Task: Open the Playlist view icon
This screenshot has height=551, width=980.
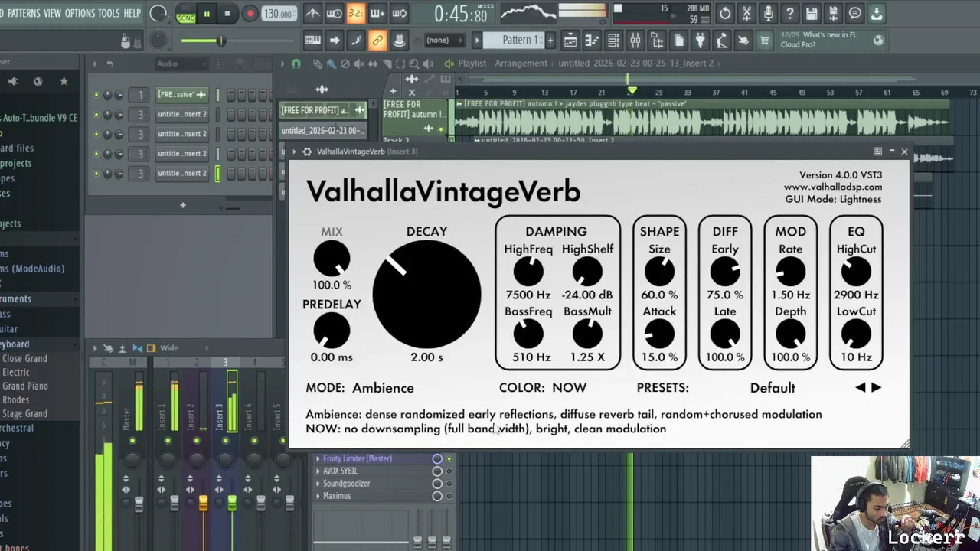Action: coord(570,41)
